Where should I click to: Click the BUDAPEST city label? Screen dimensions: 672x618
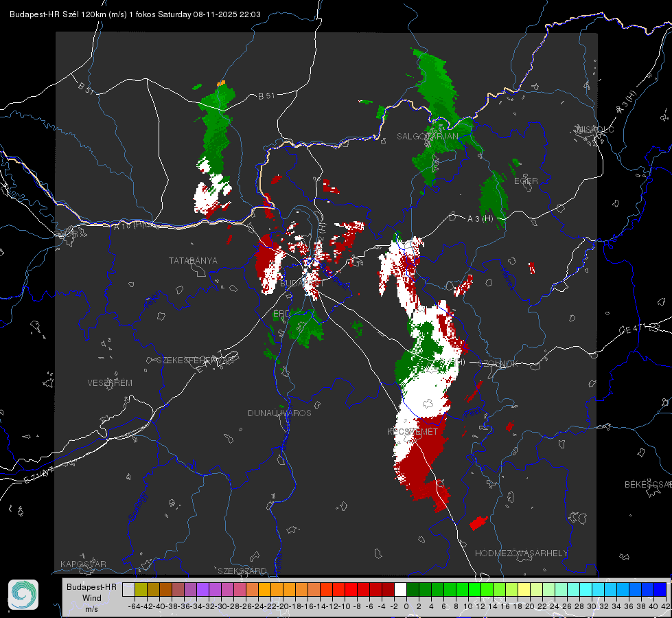pos(302,284)
